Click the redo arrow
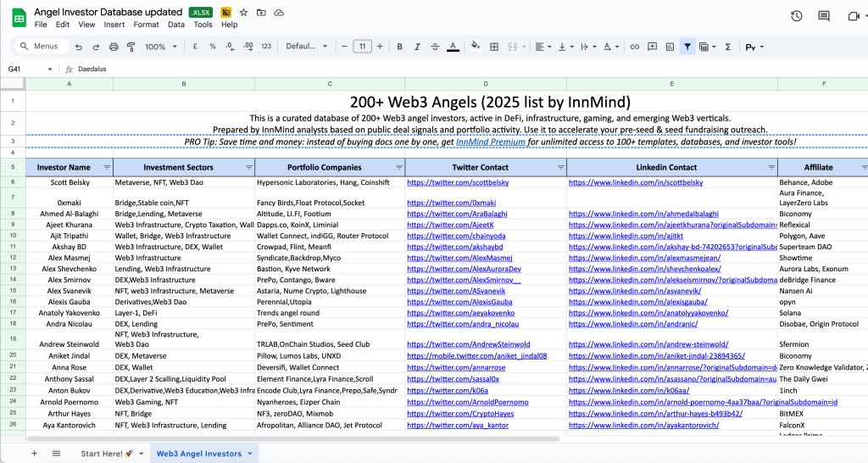 96,47
